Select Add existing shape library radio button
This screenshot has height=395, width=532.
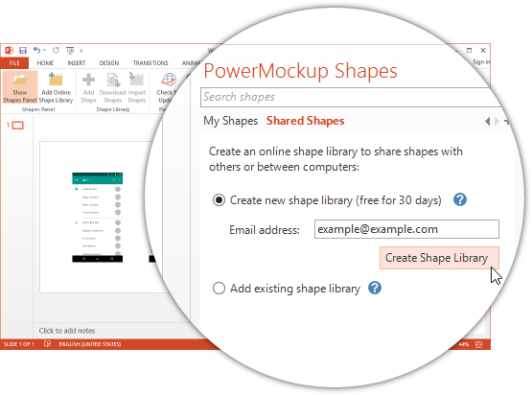coord(219,289)
